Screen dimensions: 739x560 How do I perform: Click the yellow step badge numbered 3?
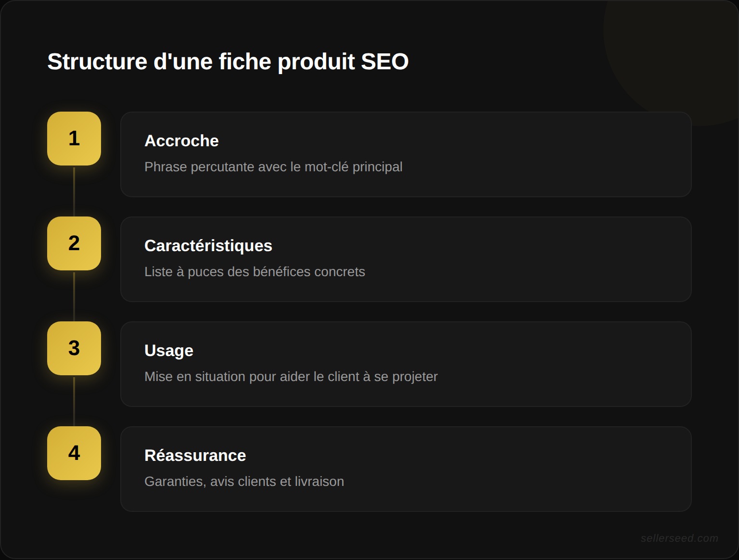pos(74,348)
